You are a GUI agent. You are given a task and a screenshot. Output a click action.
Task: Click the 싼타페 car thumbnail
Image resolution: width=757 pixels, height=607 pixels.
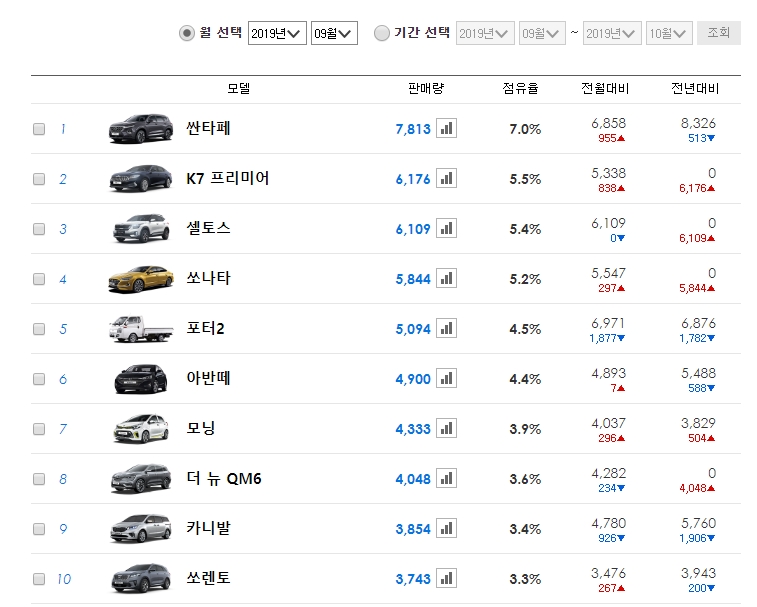click(x=140, y=128)
